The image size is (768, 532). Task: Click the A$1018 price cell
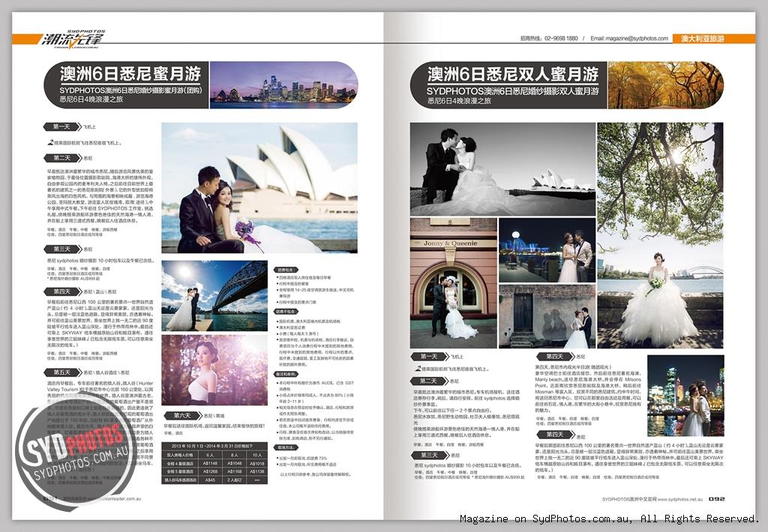pos(257,464)
